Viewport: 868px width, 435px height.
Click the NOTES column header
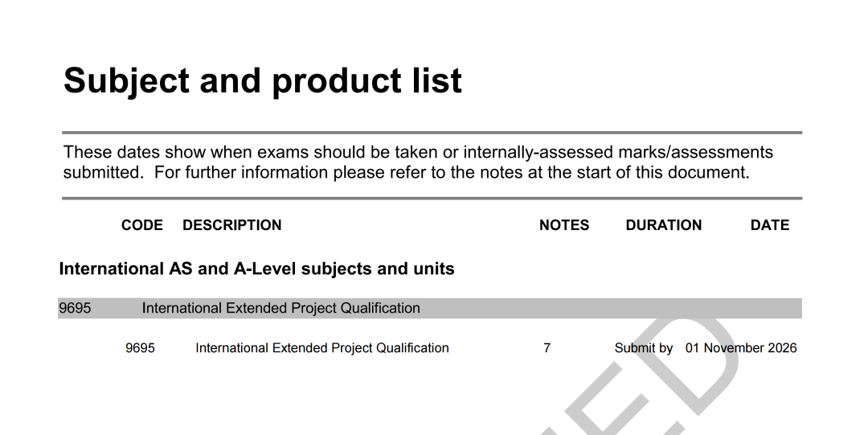[x=564, y=225]
